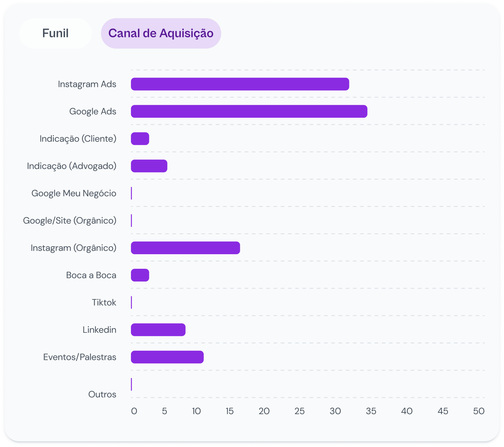
Task: Select the Eventos/Palestras bar
Action: click(x=167, y=357)
